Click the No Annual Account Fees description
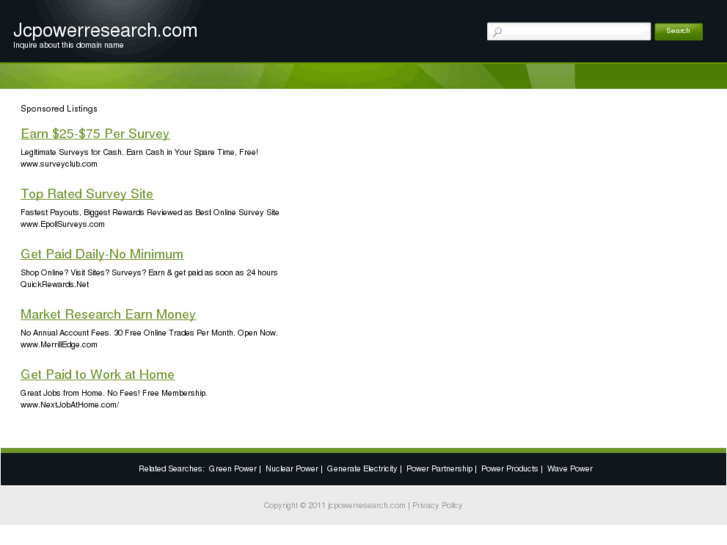The image size is (727, 545). (x=149, y=333)
